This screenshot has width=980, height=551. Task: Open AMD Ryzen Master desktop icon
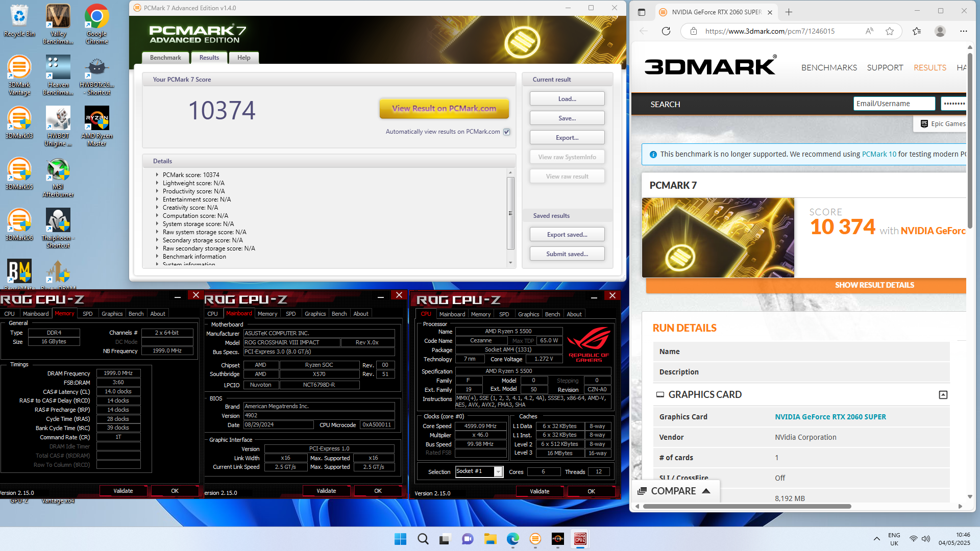[96, 126]
